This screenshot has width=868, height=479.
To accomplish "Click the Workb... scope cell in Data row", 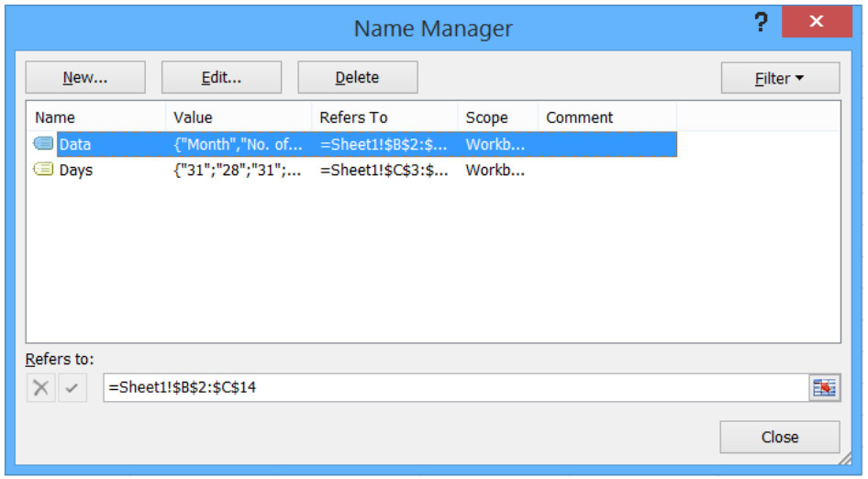I will point(495,145).
